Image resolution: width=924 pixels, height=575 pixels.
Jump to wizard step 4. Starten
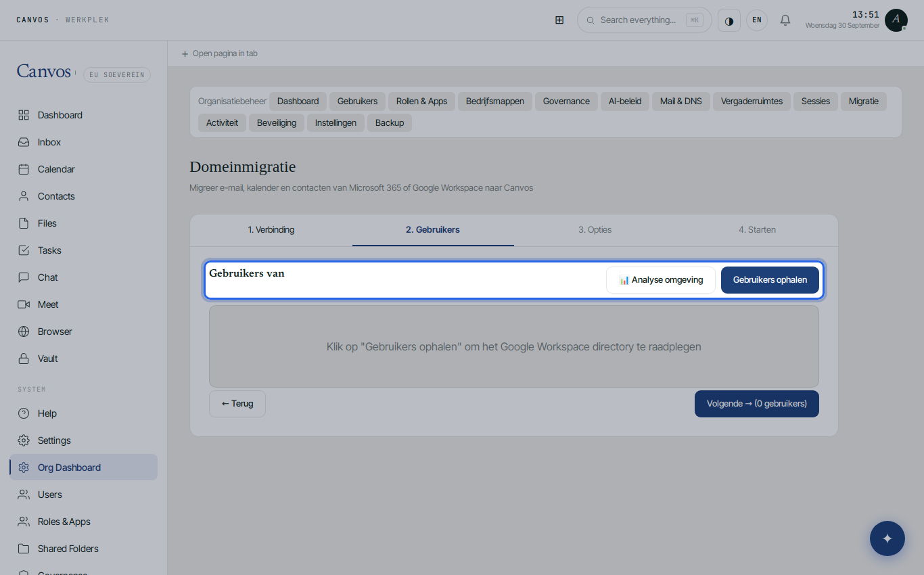pyautogui.click(x=757, y=230)
